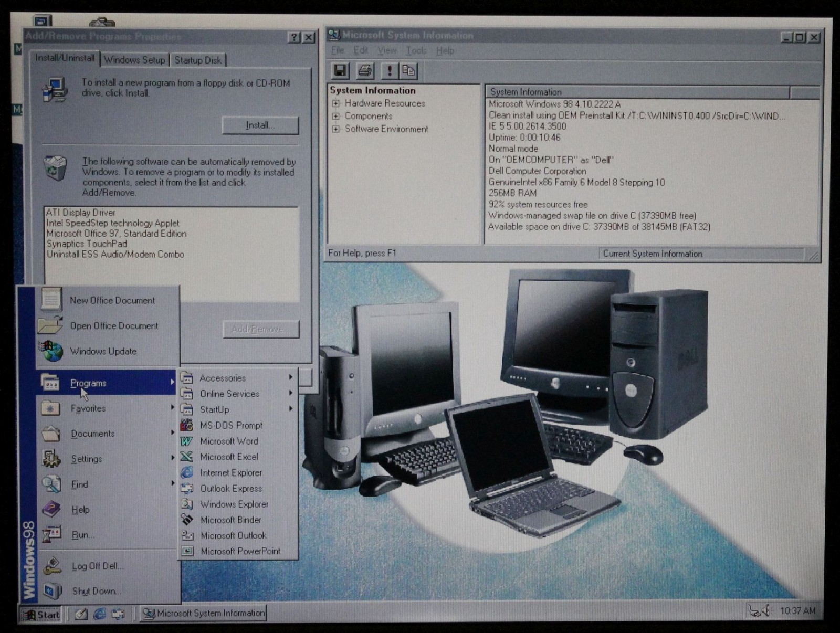
Task: Select Log Off Dell in Start menu
Action: (x=108, y=566)
